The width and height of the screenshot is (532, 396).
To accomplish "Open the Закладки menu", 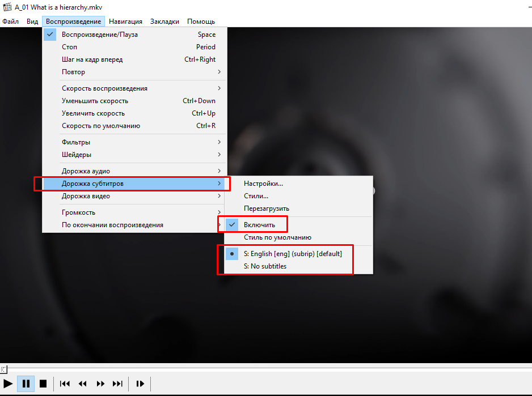I will coord(164,22).
